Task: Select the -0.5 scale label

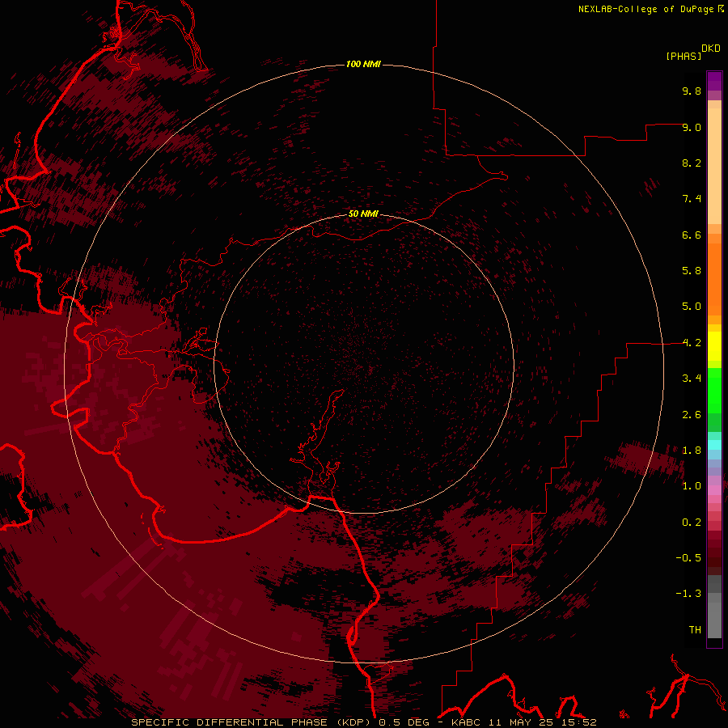Action: point(688,558)
